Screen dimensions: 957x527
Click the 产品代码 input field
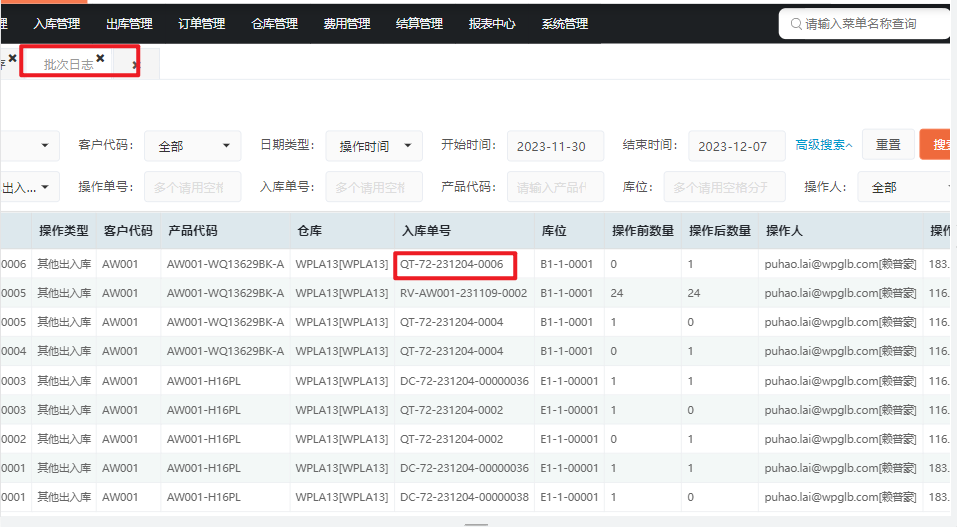(x=555, y=187)
